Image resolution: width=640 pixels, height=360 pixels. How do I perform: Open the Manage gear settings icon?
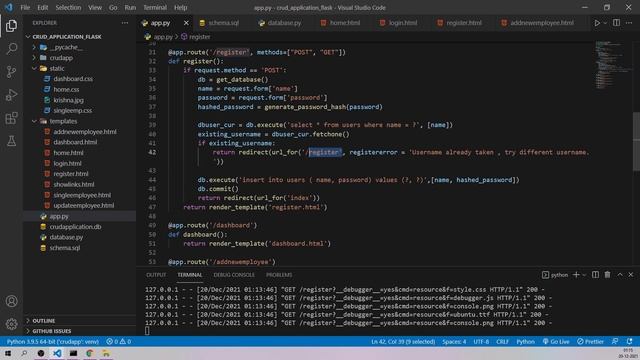click(11, 324)
